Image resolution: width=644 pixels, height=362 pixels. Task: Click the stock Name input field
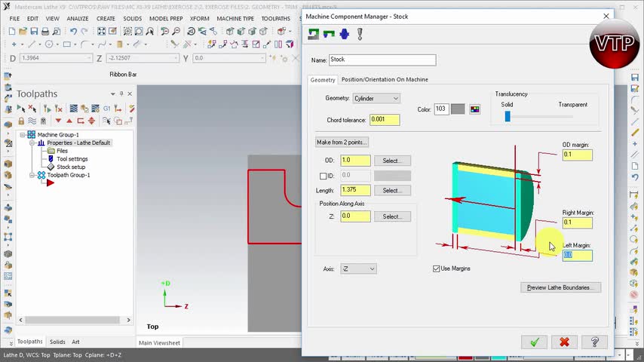pos(382,60)
